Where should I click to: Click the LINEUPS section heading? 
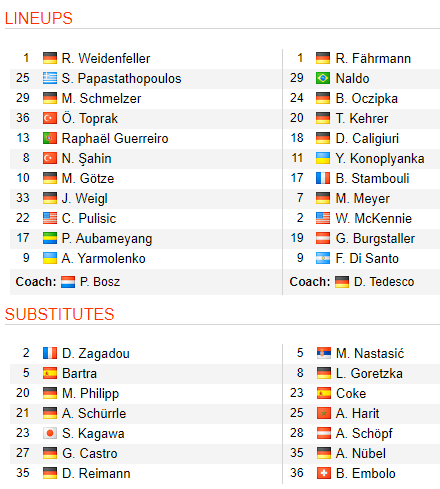39,18
